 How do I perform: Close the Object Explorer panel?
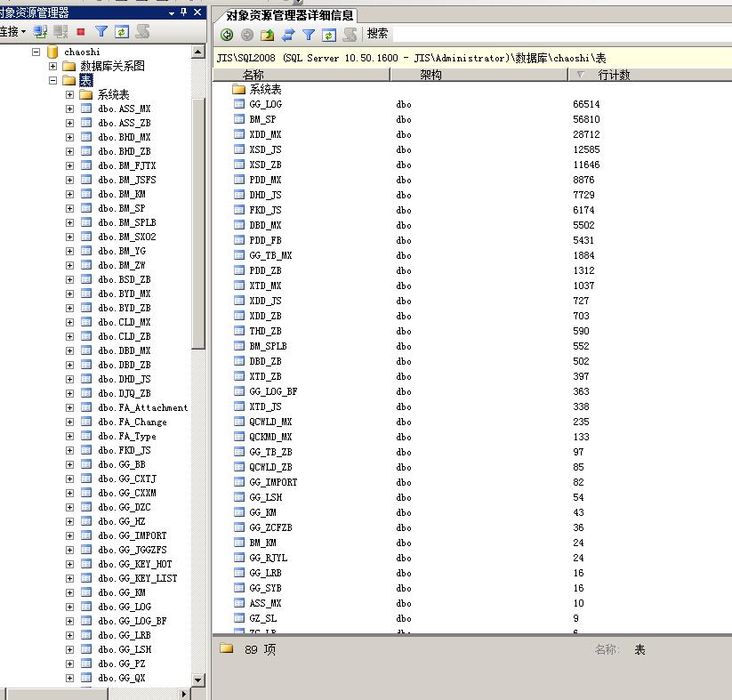[197, 12]
